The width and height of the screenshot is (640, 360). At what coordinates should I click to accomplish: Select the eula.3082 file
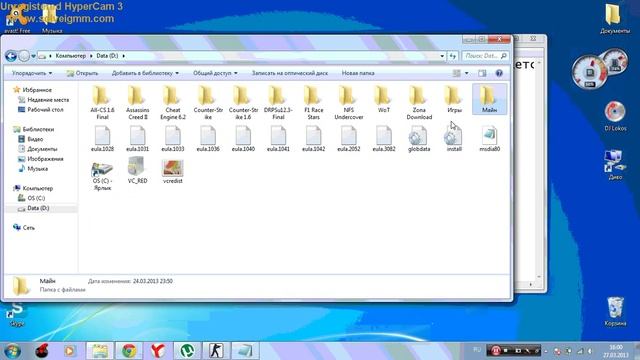point(384,138)
